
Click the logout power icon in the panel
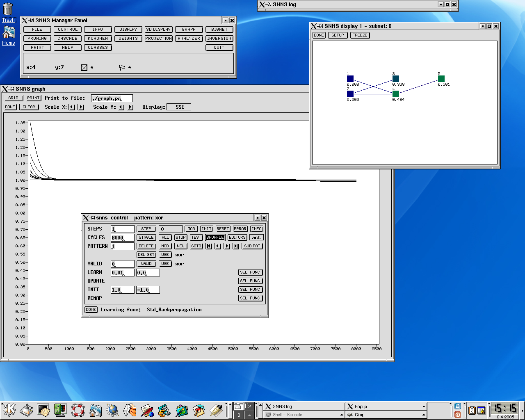coord(458,414)
